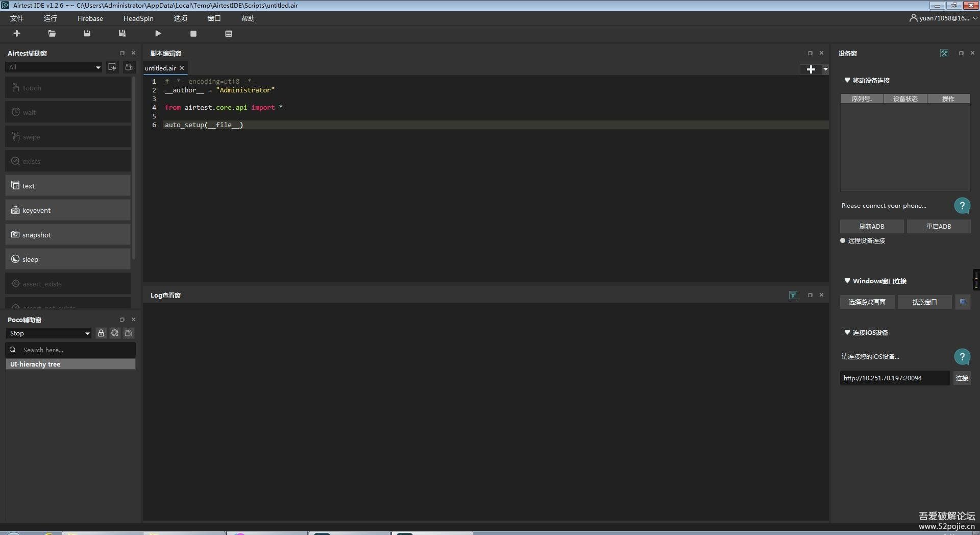Click the Poco refresh hierarchy icon
The height and width of the screenshot is (535, 980).
pos(115,333)
